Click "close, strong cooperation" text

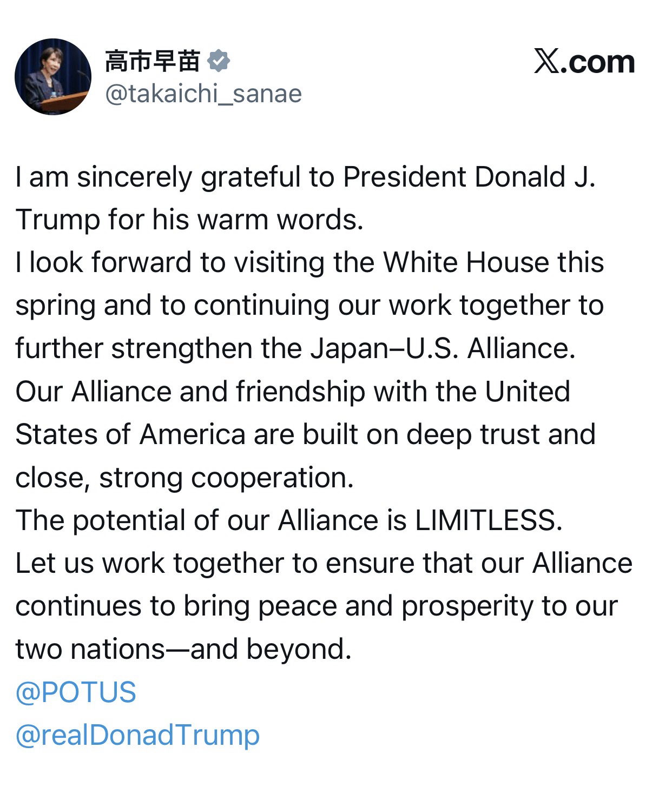click(184, 478)
